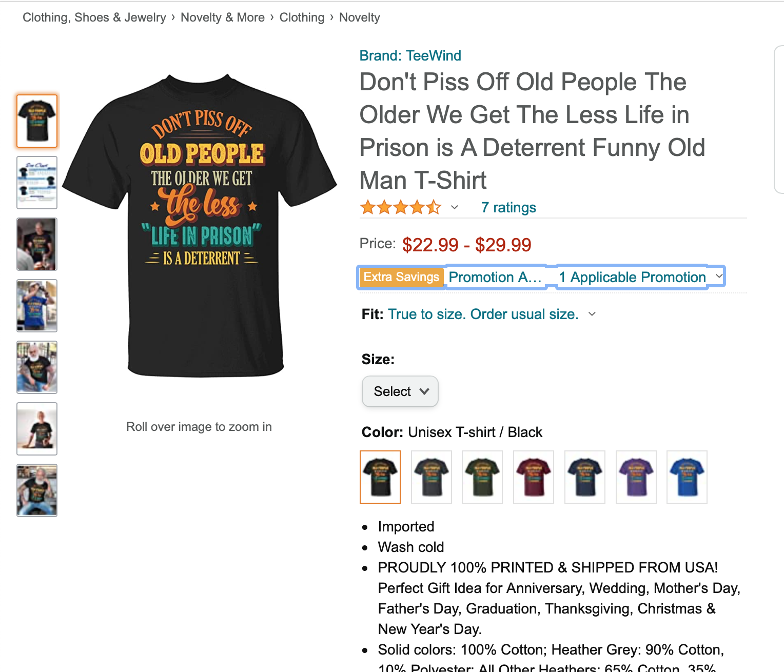Screen dimensions: 784x672
Task: Pick the purple shirt color swatch
Action: 636,477
